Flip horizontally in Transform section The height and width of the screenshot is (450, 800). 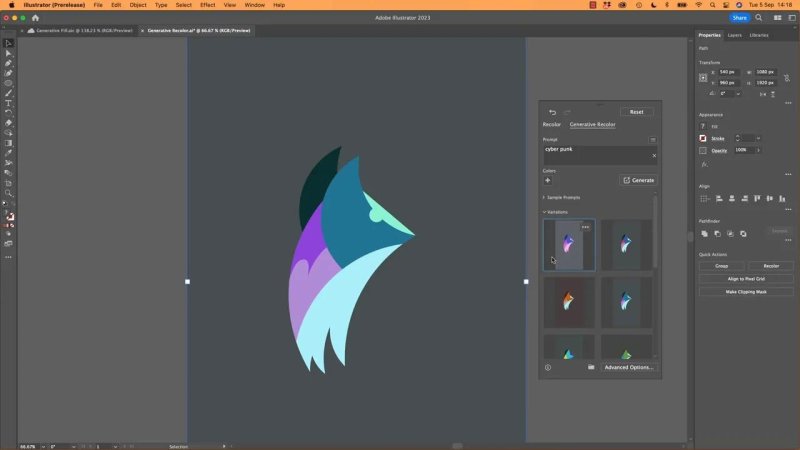click(x=763, y=94)
